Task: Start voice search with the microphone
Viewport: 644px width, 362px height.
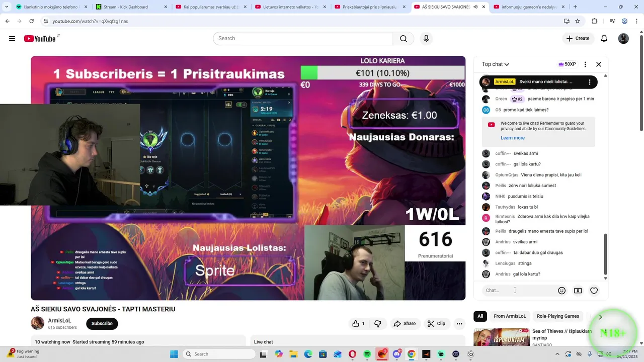Action: coord(426,39)
